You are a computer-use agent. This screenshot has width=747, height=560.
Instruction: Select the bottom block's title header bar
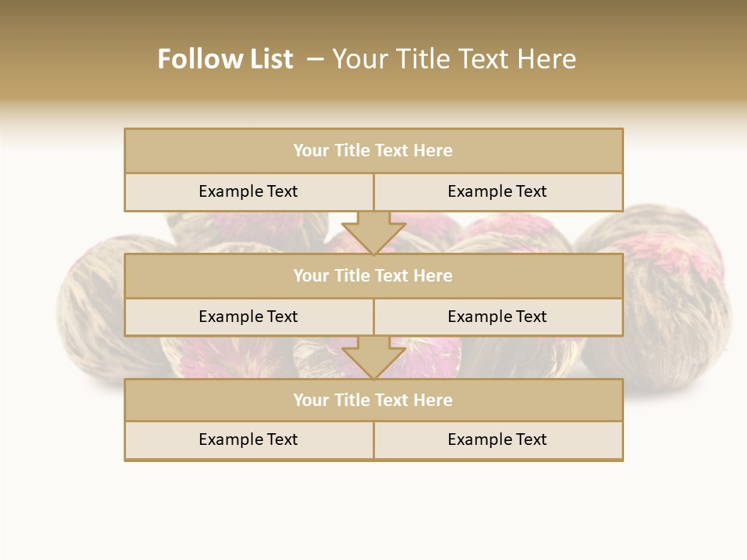point(373,401)
